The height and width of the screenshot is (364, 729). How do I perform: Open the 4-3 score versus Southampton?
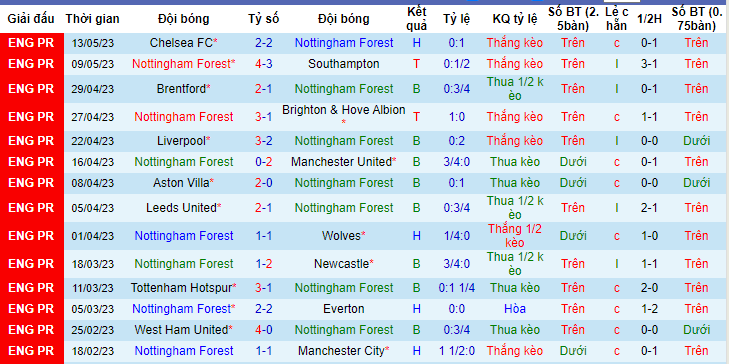pyautogui.click(x=264, y=64)
